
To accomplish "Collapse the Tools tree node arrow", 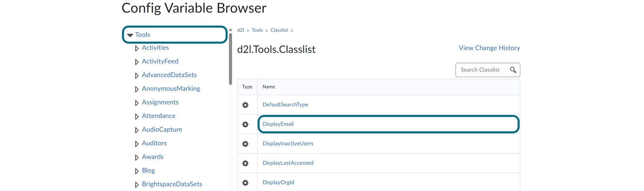I will point(130,35).
